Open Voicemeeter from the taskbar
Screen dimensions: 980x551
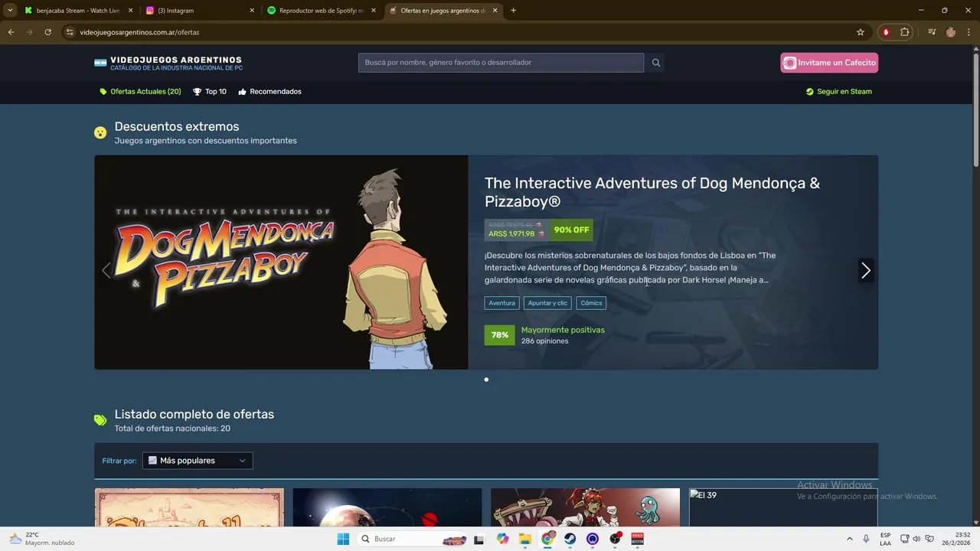[x=637, y=539]
